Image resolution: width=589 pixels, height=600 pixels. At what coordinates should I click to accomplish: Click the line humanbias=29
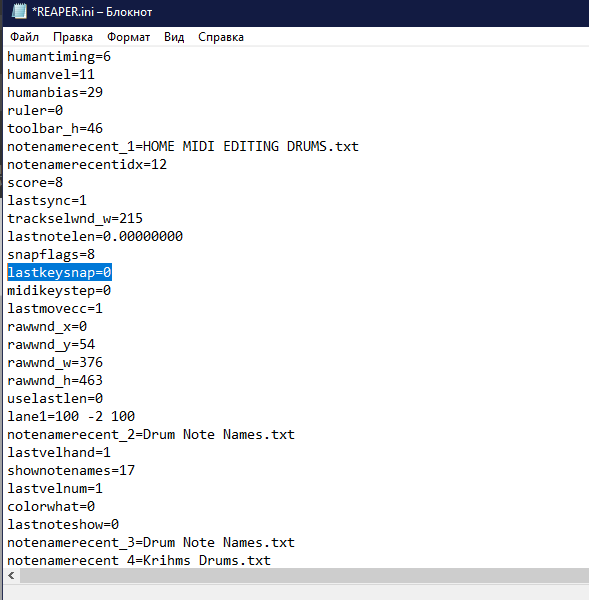click(x=55, y=93)
